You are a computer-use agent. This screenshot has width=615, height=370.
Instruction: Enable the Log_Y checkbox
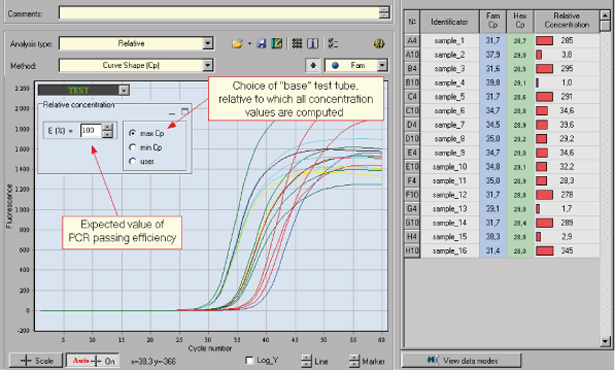pos(249,360)
